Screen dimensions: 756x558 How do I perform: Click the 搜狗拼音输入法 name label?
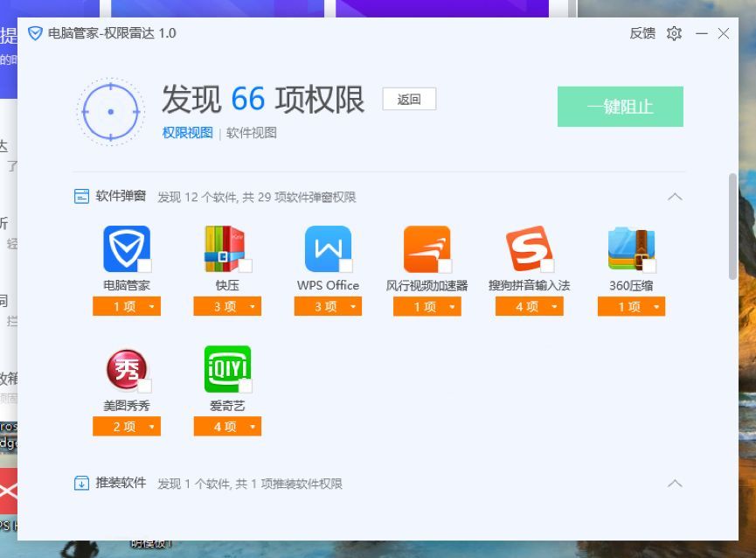529,285
